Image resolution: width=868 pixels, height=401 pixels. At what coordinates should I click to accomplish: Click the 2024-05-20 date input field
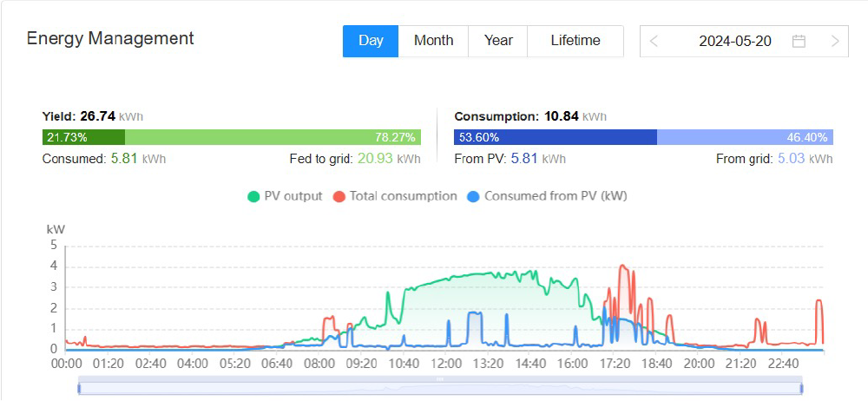pos(734,41)
